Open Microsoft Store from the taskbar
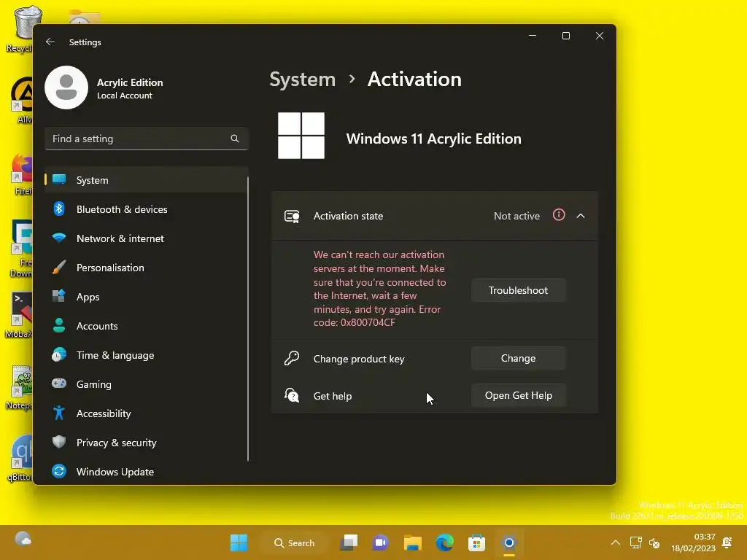The image size is (747, 560). (x=476, y=542)
